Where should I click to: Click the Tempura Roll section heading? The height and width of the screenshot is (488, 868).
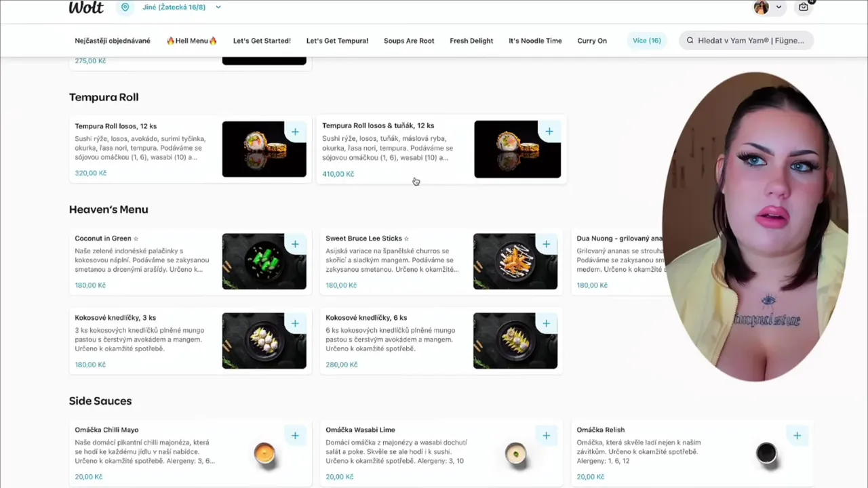(x=104, y=97)
